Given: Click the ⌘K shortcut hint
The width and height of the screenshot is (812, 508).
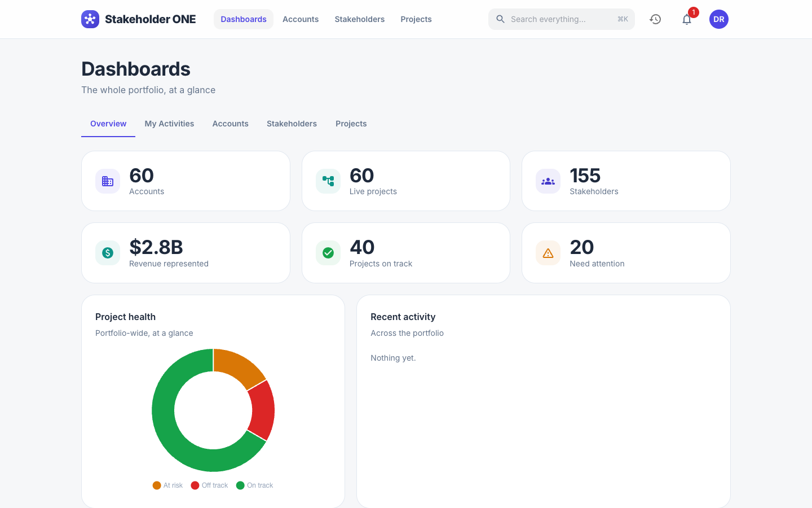Looking at the screenshot, I should 623,19.
